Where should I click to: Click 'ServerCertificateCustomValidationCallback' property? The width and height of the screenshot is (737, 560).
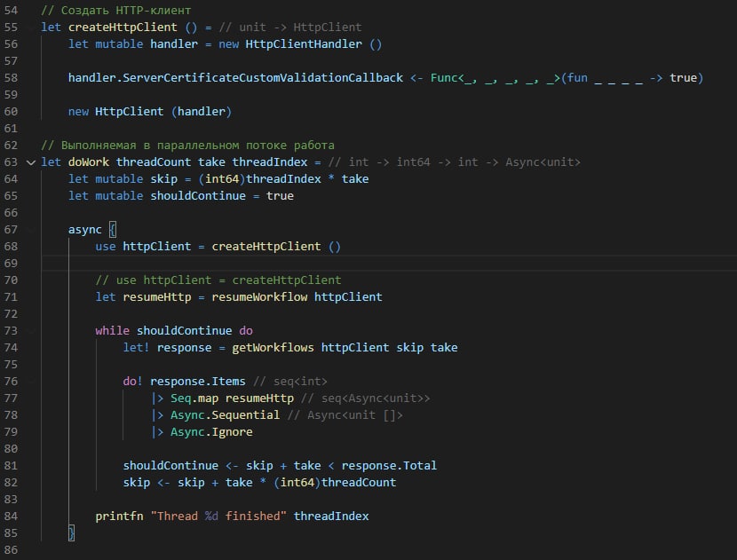[263, 78]
